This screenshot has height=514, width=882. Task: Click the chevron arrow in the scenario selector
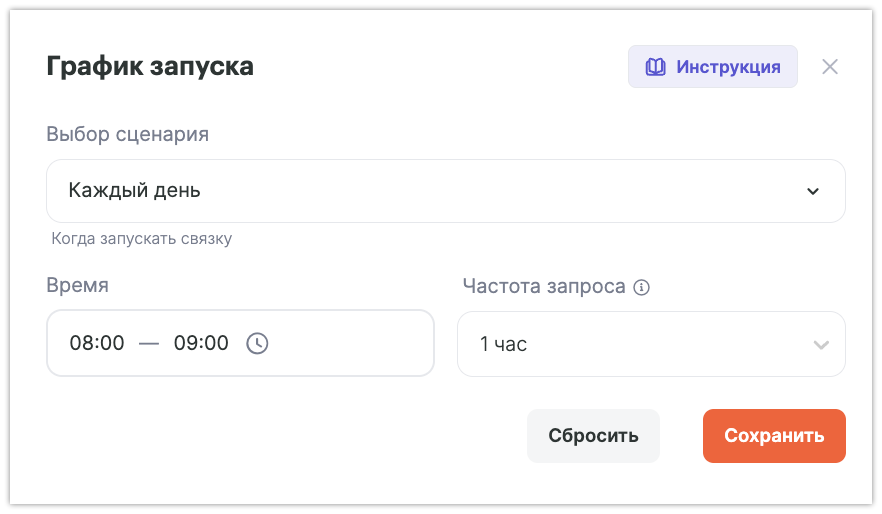click(x=813, y=191)
